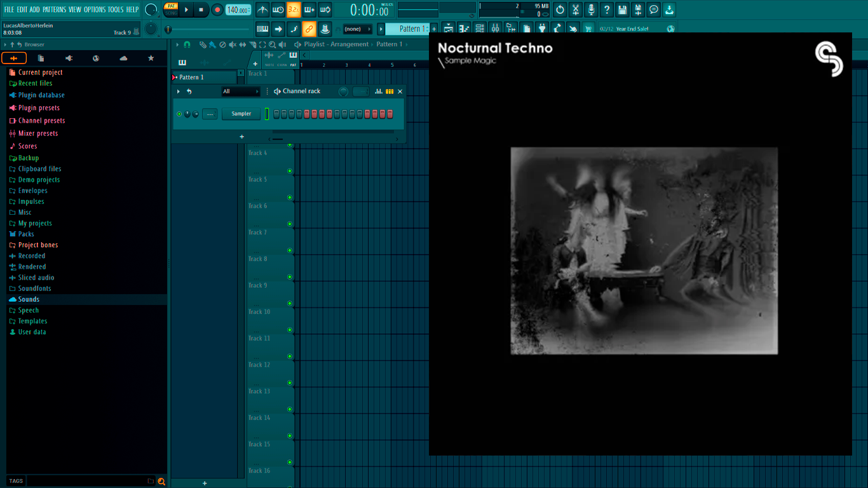Save the project with the floppy disk icon

(x=622, y=10)
